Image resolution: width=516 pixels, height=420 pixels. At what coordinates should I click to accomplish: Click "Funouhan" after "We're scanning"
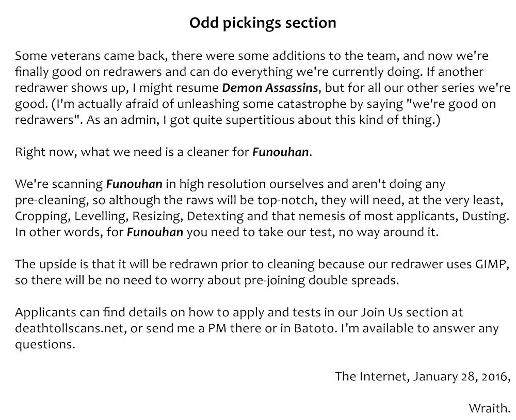[135, 184]
